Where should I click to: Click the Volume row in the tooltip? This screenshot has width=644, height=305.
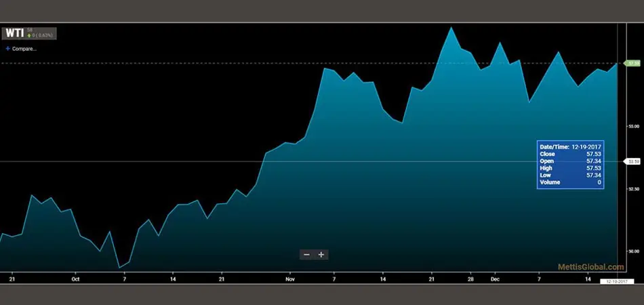click(570, 182)
